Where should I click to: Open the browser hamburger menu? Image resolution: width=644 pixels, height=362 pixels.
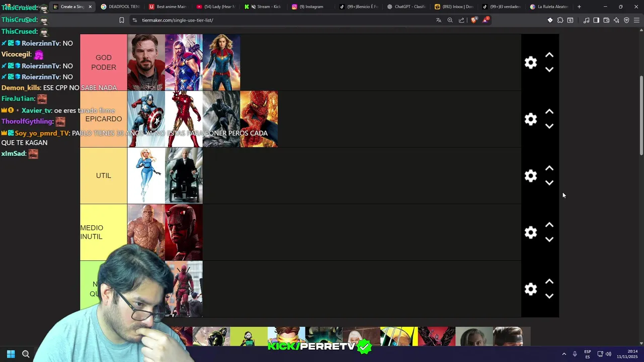(x=636, y=20)
